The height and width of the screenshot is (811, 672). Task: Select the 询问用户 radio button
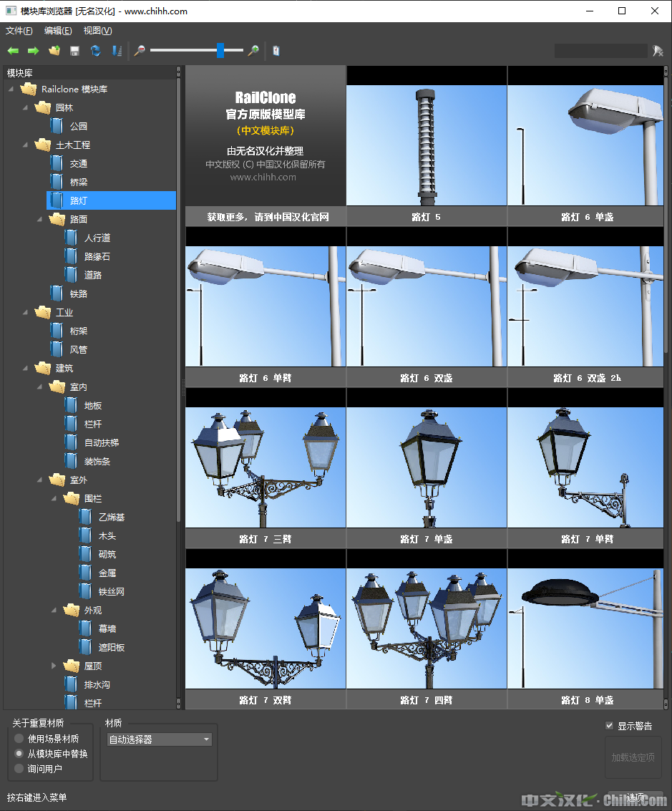(19, 769)
